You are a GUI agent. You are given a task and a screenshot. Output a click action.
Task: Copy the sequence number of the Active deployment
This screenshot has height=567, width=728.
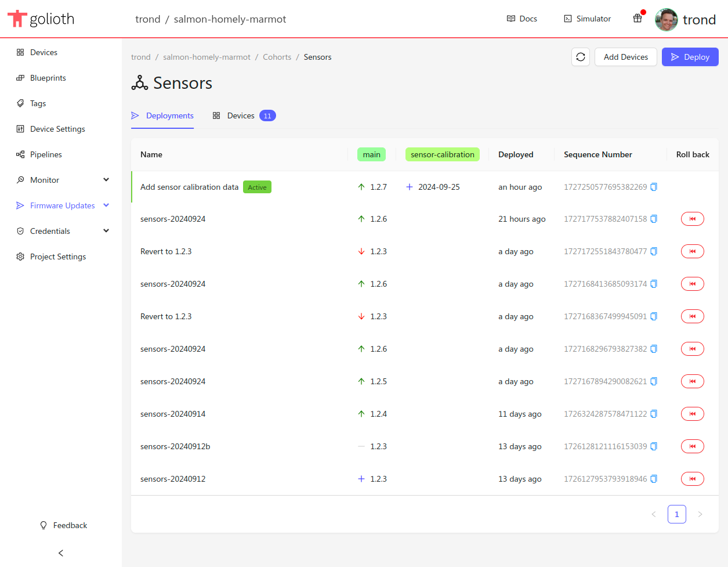[654, 187]
